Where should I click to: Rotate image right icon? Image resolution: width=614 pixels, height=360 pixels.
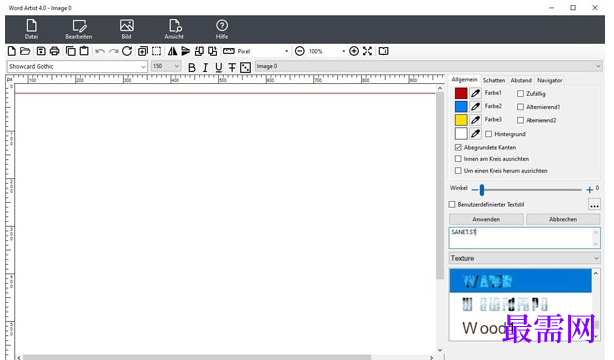click(213, 51)
